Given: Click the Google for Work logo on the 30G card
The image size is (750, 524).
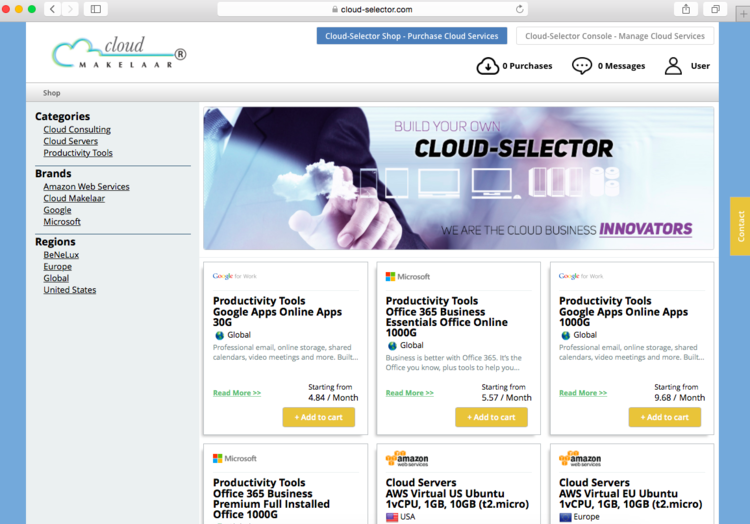Looking at the screenshot, I should pos(234,276).
